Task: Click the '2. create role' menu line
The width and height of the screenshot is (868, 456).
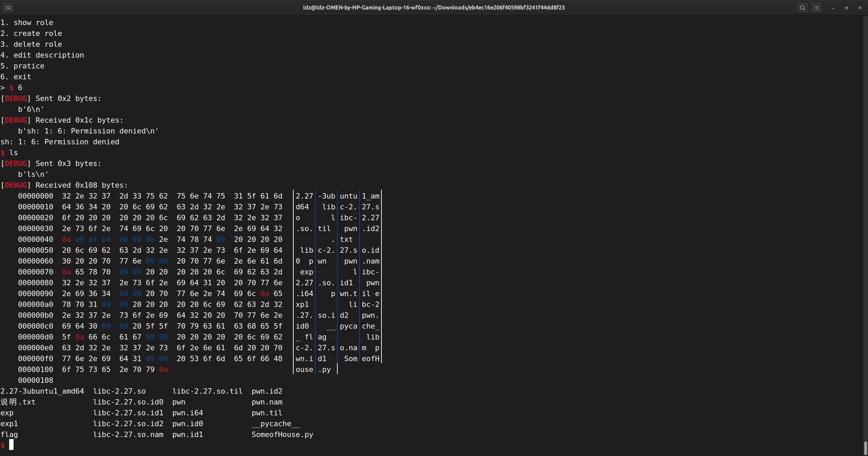Action: click(31, 33)
